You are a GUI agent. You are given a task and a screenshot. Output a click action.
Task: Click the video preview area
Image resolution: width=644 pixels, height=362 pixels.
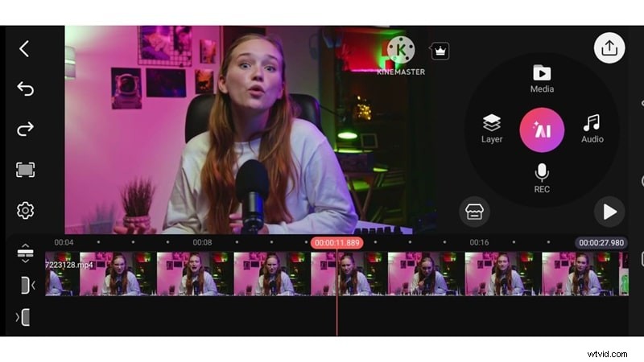pos(250,130)
